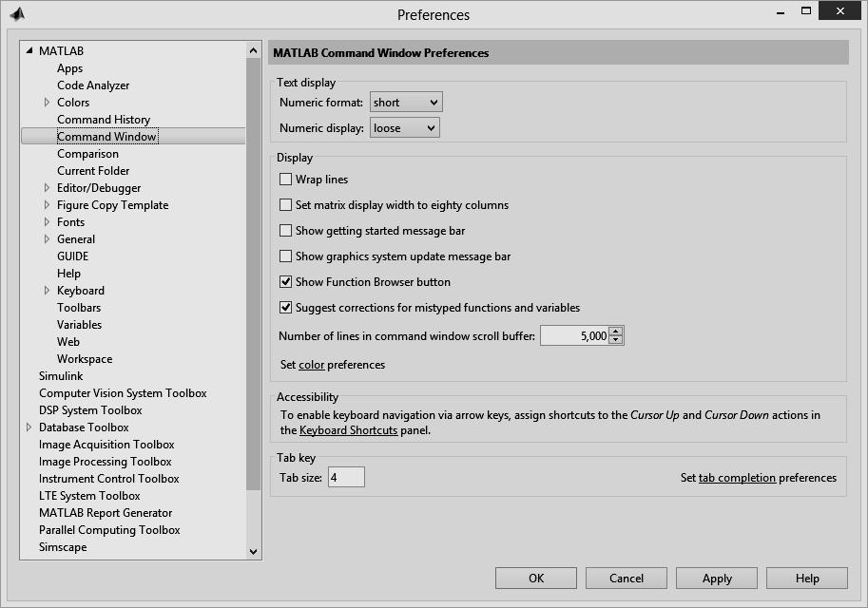Screen dimensions: 868x608
Task: Select Help item in preferences tree
Action: [68, 274]
